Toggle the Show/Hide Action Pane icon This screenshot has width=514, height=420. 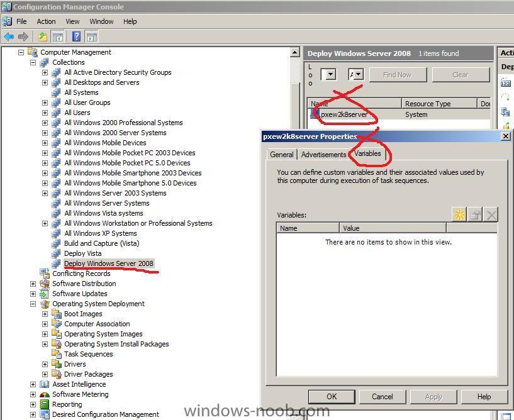tap(92, 36)
